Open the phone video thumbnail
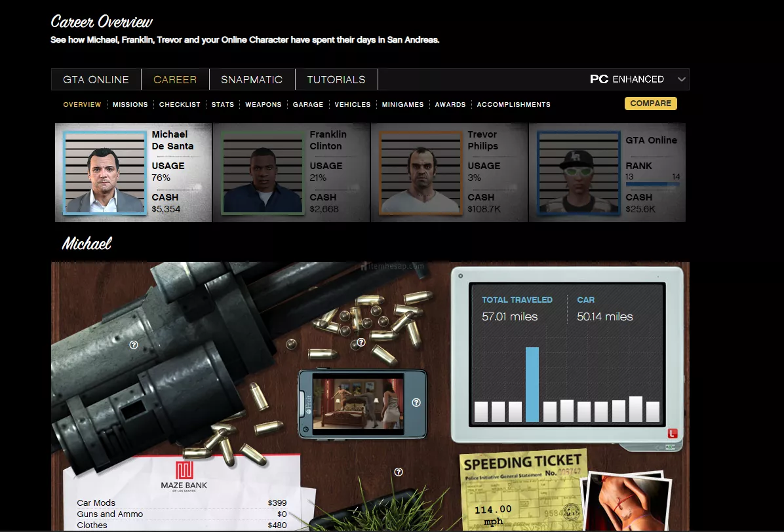 pos(358,403)
